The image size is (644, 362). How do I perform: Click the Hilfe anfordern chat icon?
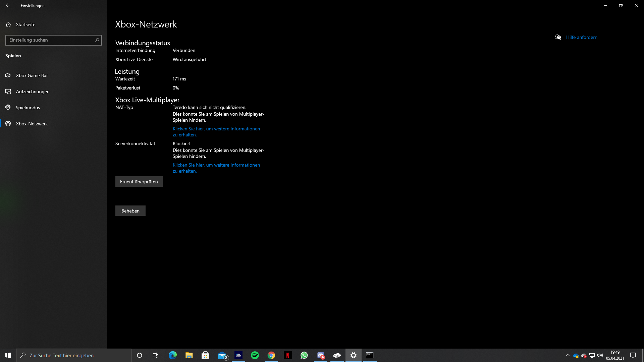558,37
